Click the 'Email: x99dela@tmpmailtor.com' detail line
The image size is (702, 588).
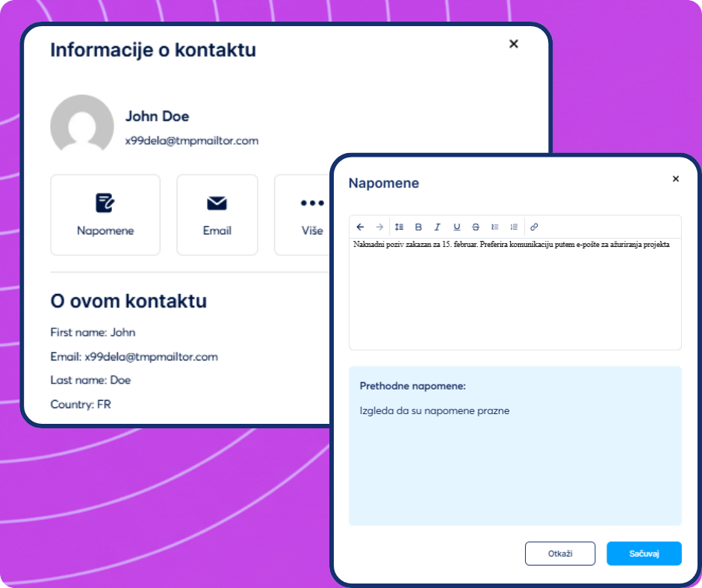point(134,357)
